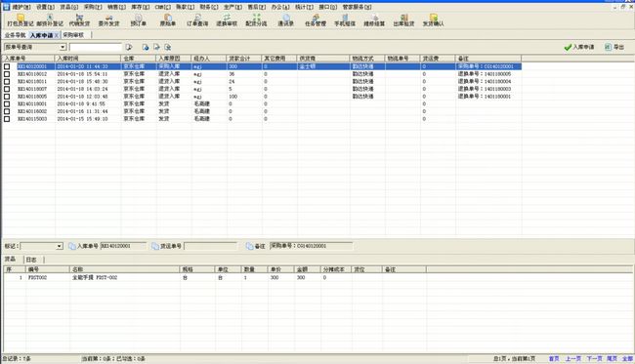This screenshot has width=635, height=364.
Task: Click the 发货确认 toolbar icon
Action: (433, 20)
